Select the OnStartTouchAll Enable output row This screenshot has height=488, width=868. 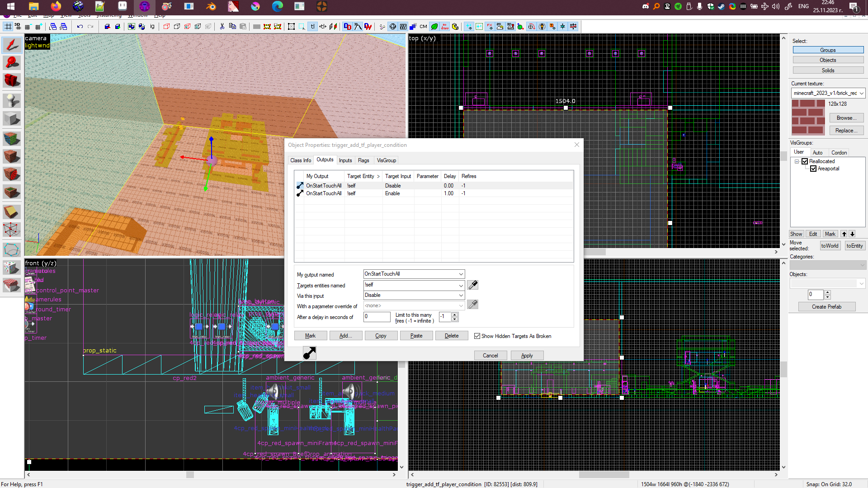(x=434, y=193)
